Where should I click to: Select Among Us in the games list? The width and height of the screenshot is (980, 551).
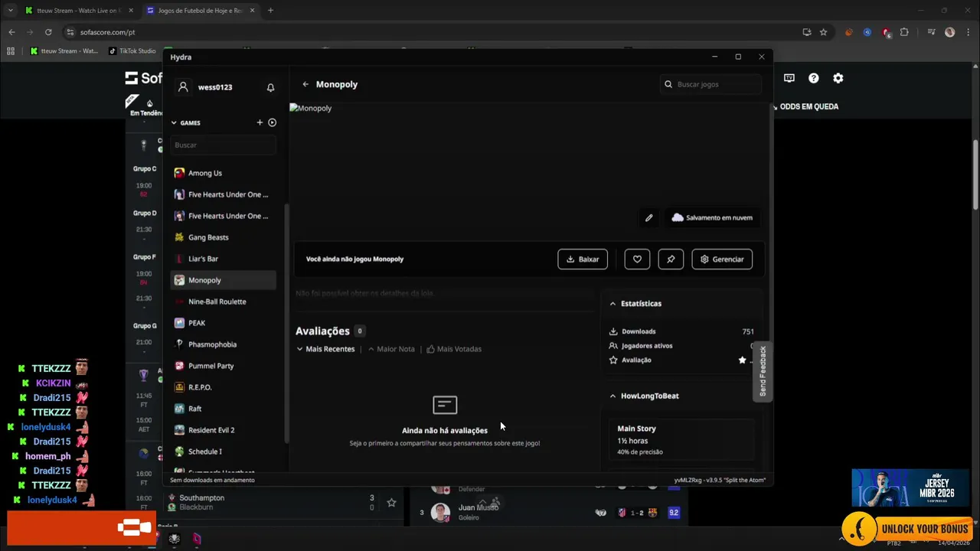click(x=223, y=173)
